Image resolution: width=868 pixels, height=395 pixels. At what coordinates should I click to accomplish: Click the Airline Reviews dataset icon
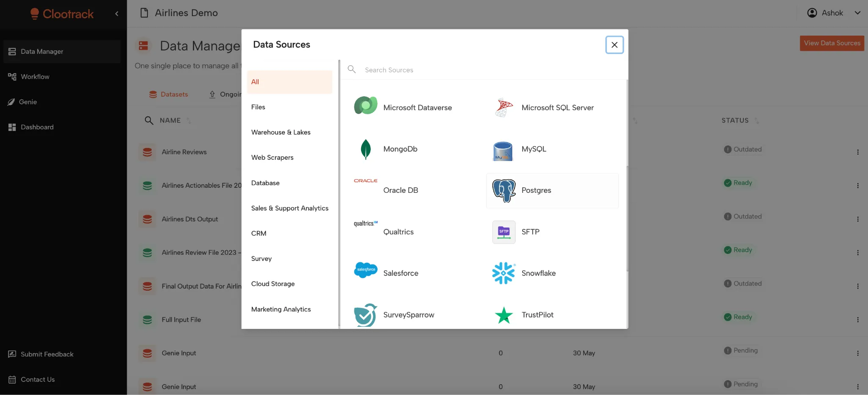coord(147,152)
